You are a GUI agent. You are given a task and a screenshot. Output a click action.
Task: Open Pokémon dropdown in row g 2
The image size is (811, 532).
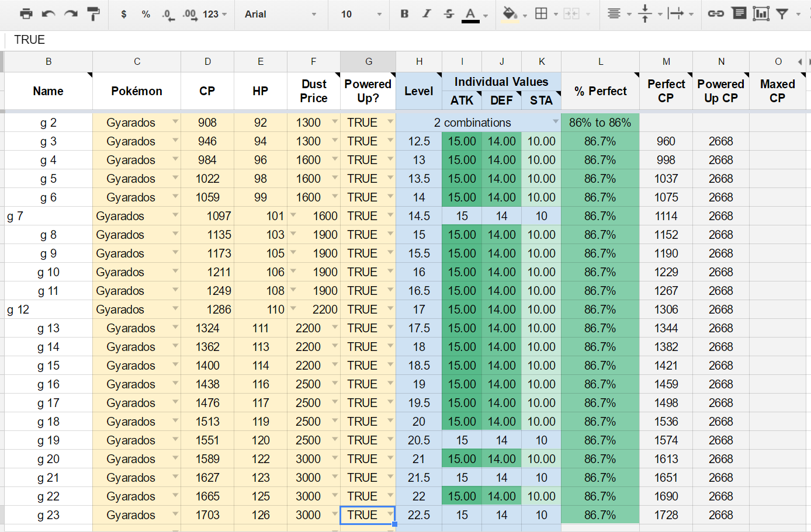pos(175,121)
